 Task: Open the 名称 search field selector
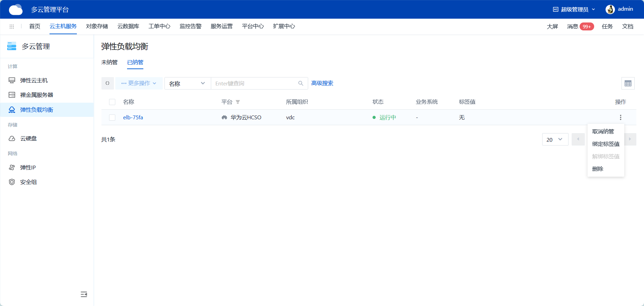click(187, 83)
